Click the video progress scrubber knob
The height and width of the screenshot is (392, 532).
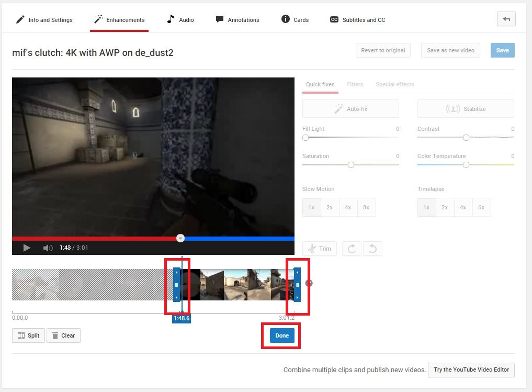(x=180, y=238)
